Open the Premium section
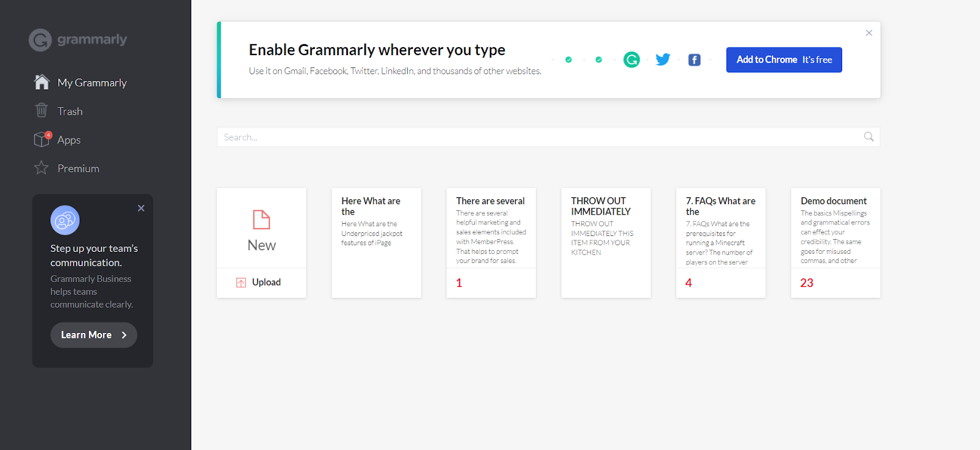 (78, 169)
